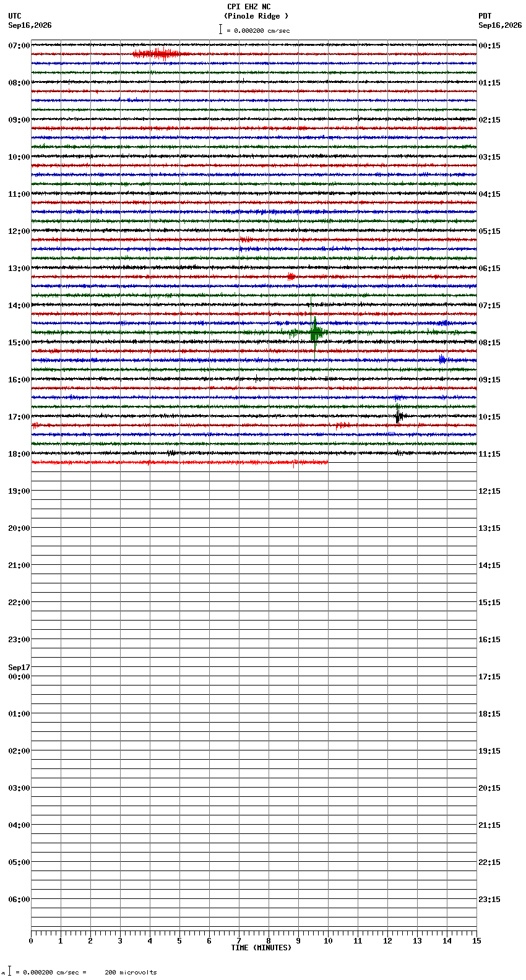Image resolution: width=526 pixels, height=980 pixels.
Task: Click the 00:00 UTC row label
Action: (x=19, y=677)
